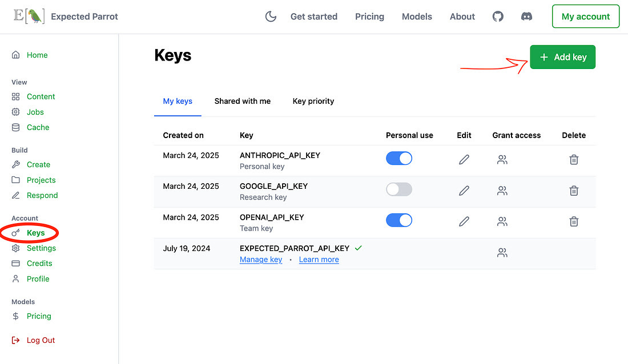Viewport: 628px width, 364px height.
Task: Select the OPENAI_API_KEY name text
Action: point(272,217)
